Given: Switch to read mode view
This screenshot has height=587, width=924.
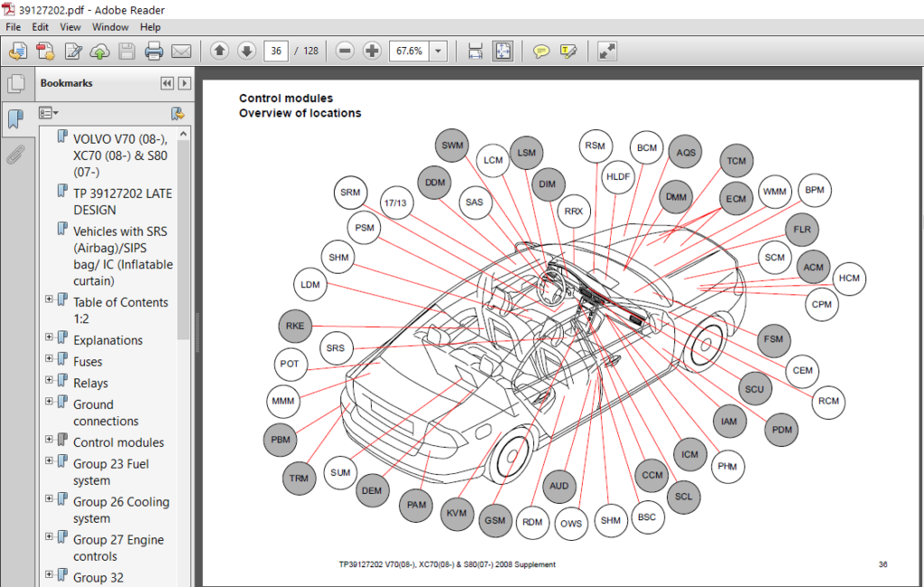Looking at the screenshot, I should point(607,51).
